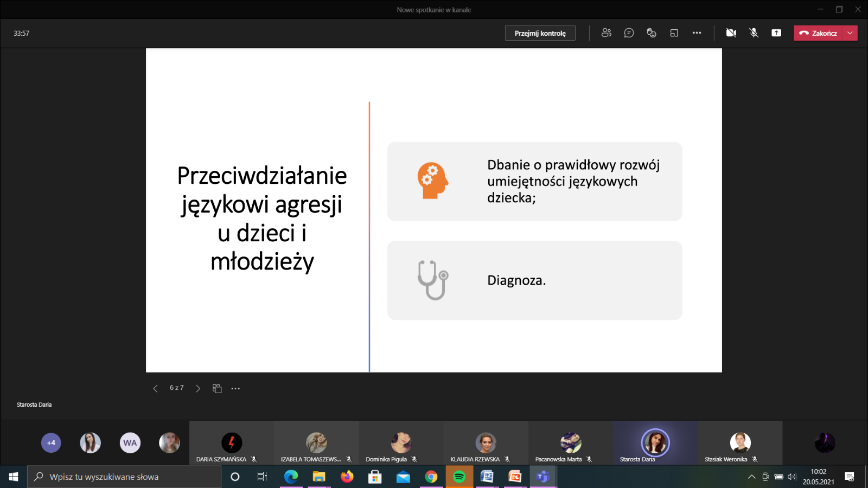
Task: Open slide grid view icon
Action: 217,388
